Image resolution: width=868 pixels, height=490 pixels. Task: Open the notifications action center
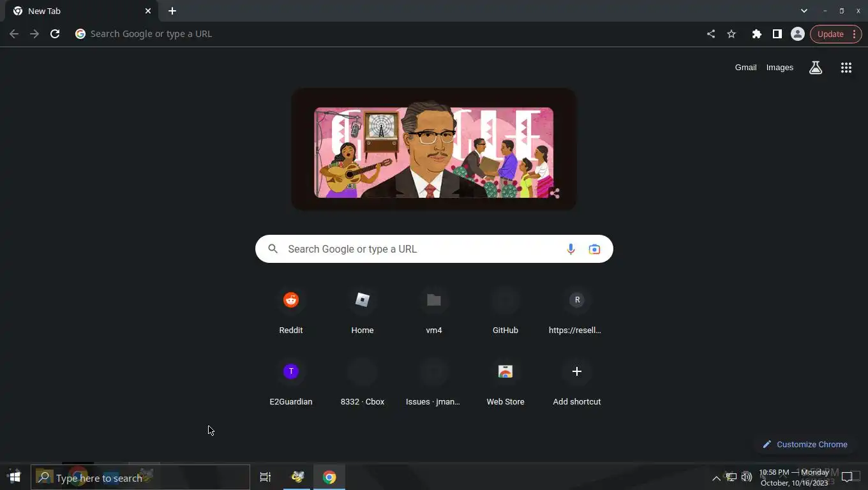tap(847, 477)
